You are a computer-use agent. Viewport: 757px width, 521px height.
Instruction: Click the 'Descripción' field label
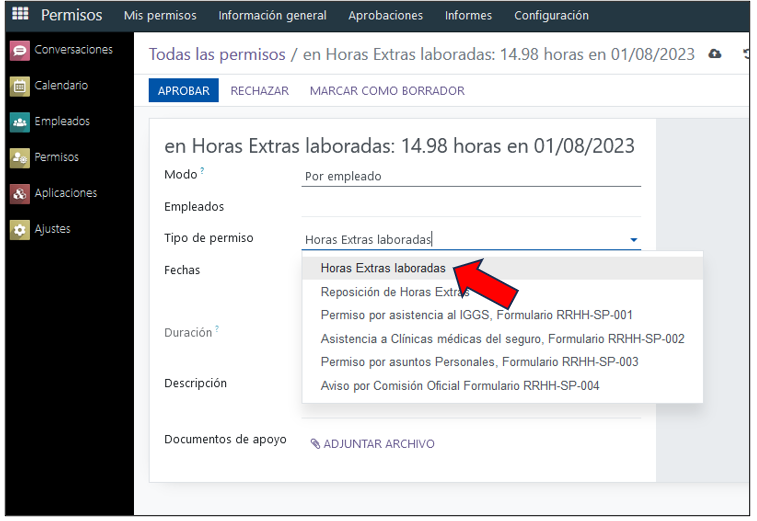pos(196,383)
